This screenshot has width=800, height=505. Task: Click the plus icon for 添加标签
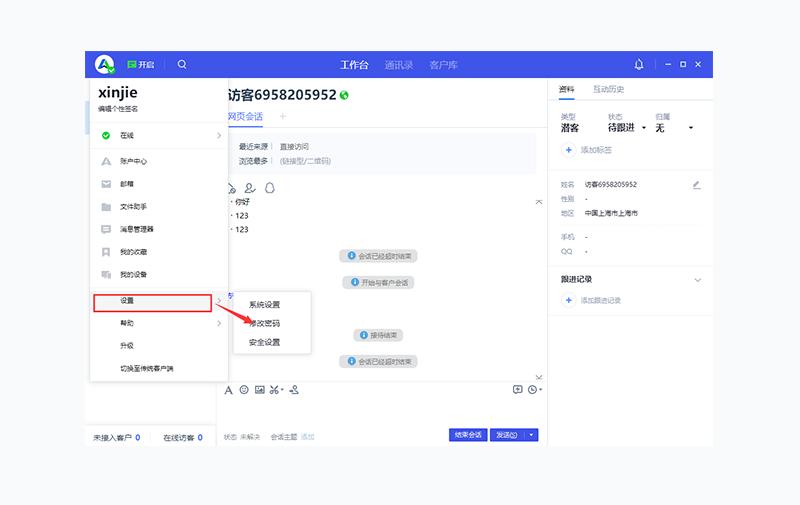tap(568, 150)
